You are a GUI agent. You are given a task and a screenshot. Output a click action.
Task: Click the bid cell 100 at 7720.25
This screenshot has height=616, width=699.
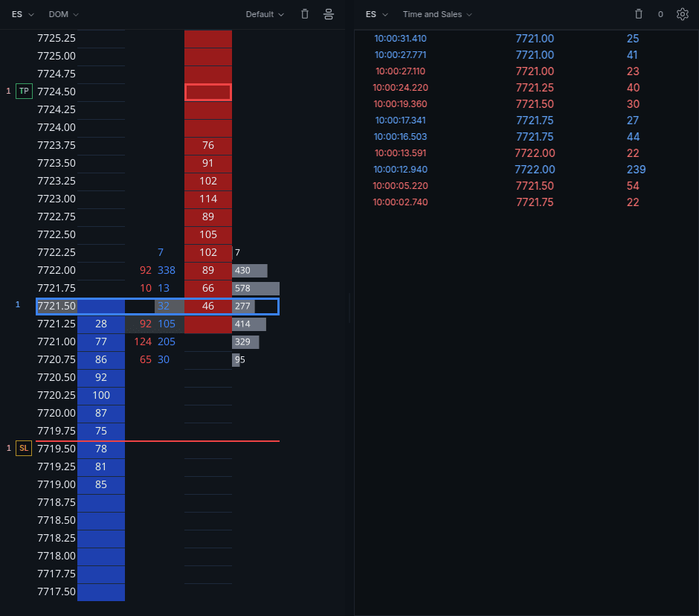tap(101, 395)
